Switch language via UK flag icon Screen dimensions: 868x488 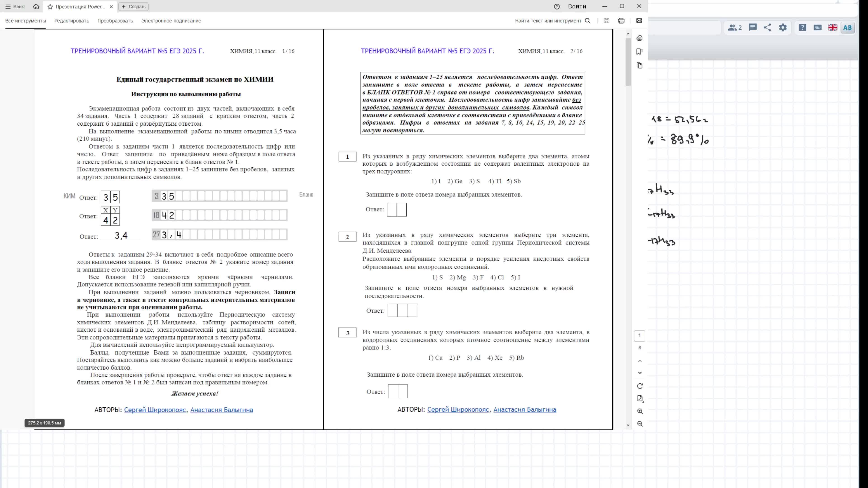pos(832,28)
